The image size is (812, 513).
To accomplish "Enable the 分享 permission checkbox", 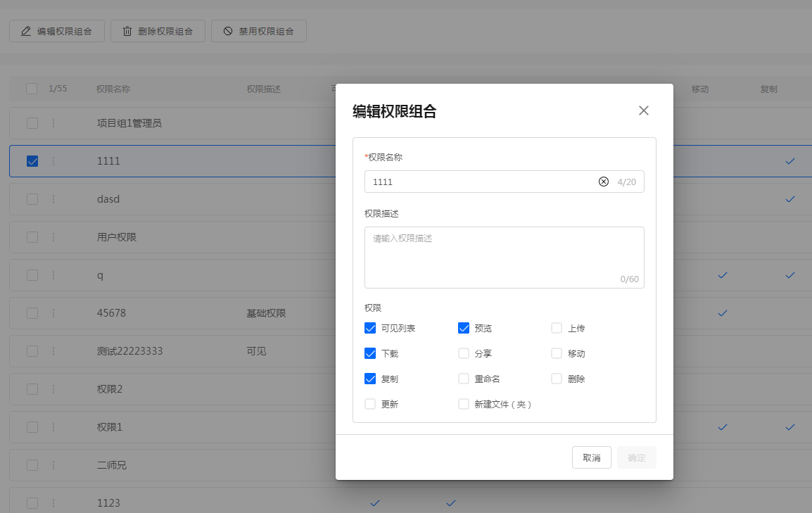I will 464,353.
